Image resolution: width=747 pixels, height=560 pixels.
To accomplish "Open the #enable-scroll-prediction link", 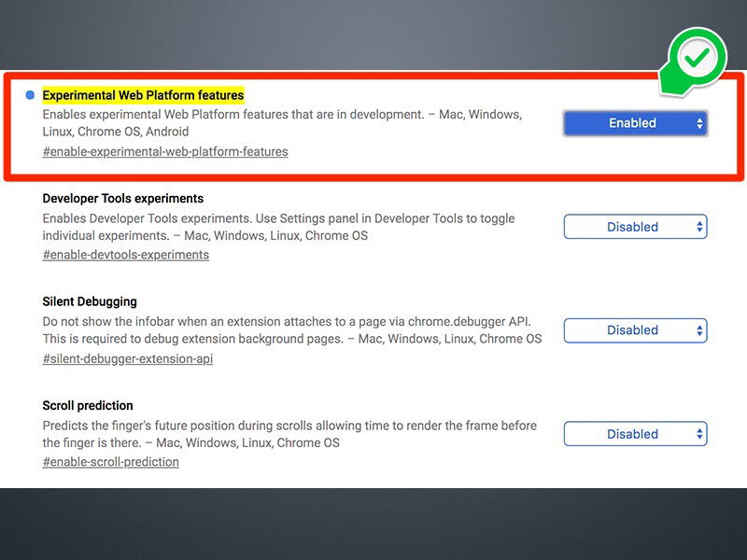I will pyautogui.click(x=110, y=462).
